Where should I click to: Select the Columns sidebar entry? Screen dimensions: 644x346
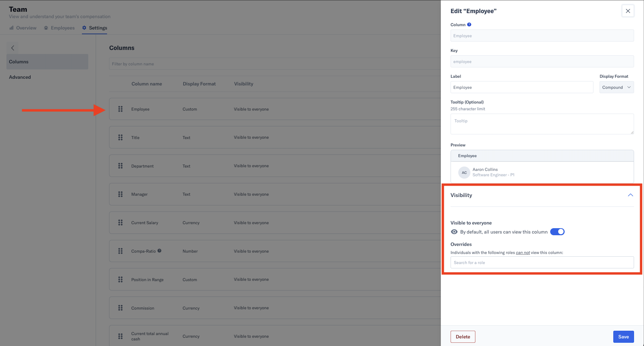(x=19, y=61)
